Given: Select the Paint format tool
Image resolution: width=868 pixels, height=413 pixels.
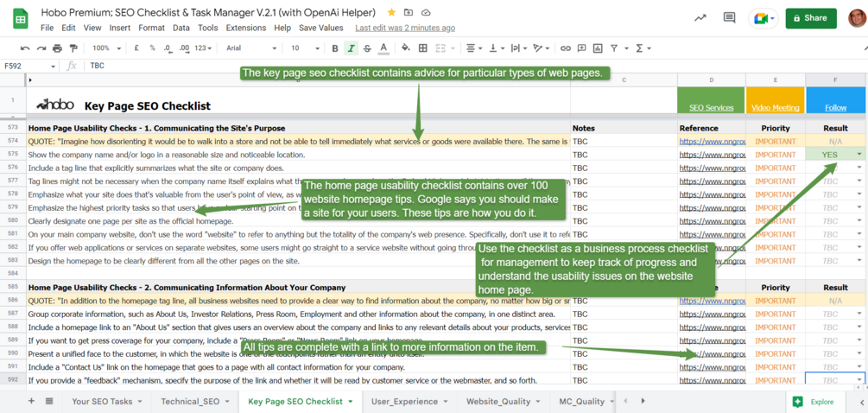Looking at the screenshot, I should click(x=73, y=48).
